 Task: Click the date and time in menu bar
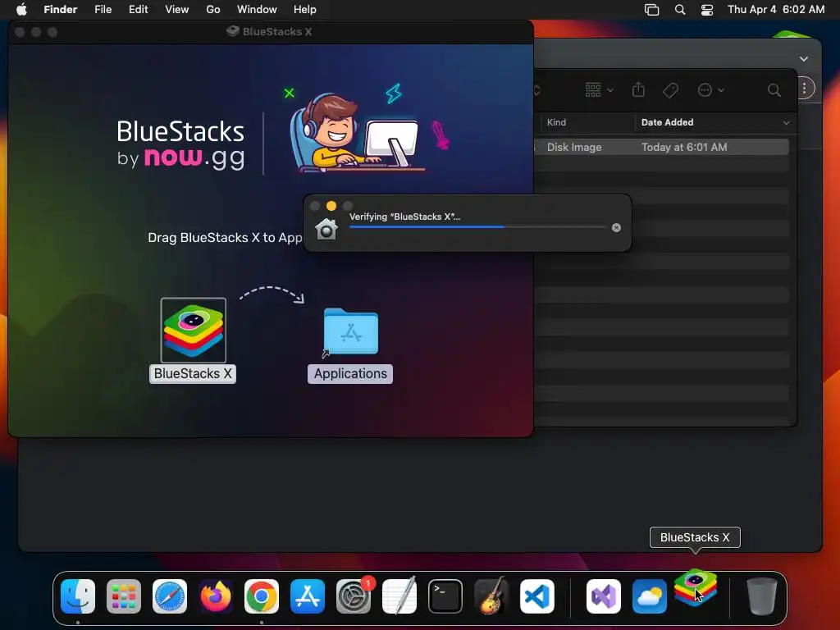tap(776, 10)
